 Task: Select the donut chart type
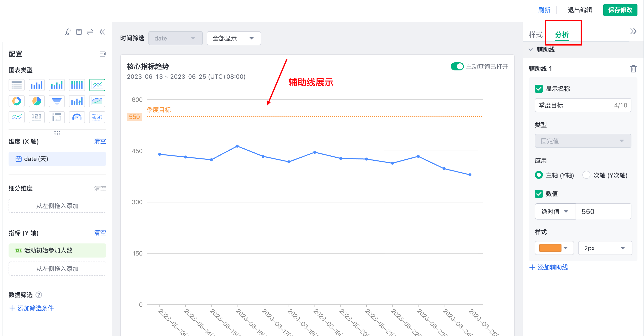16,101
